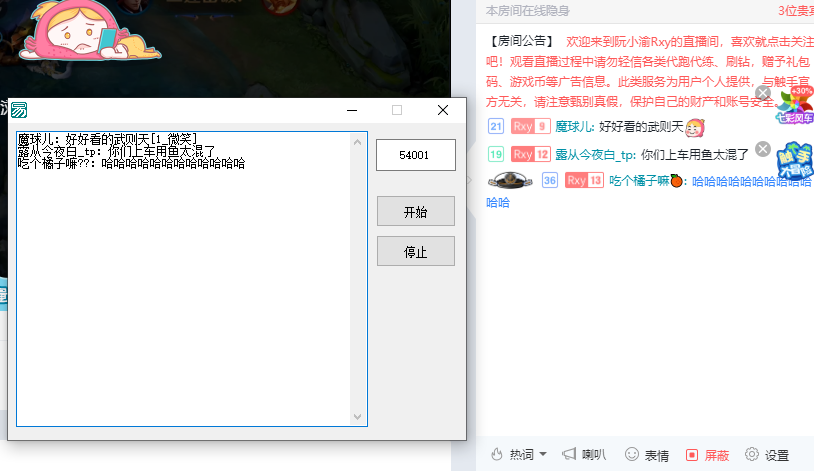Image resolution: width=814 pixels, height=471 pixels.
Task: Click the log line starting 吃个橘子嘛??
Action: click(x=131, y=164)
